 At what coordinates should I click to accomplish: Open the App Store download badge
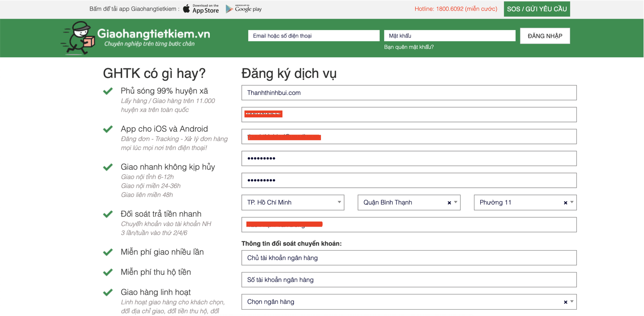click(201, 9)
